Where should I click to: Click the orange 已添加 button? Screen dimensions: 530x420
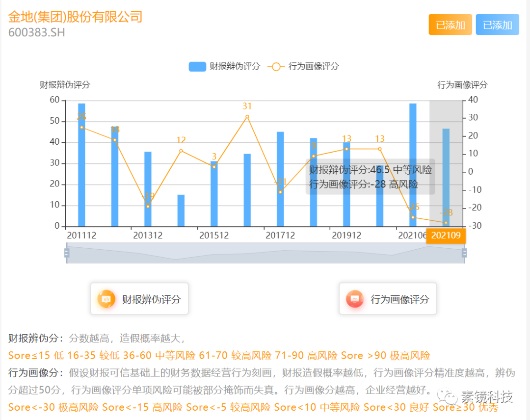click(x=450, y=25)
